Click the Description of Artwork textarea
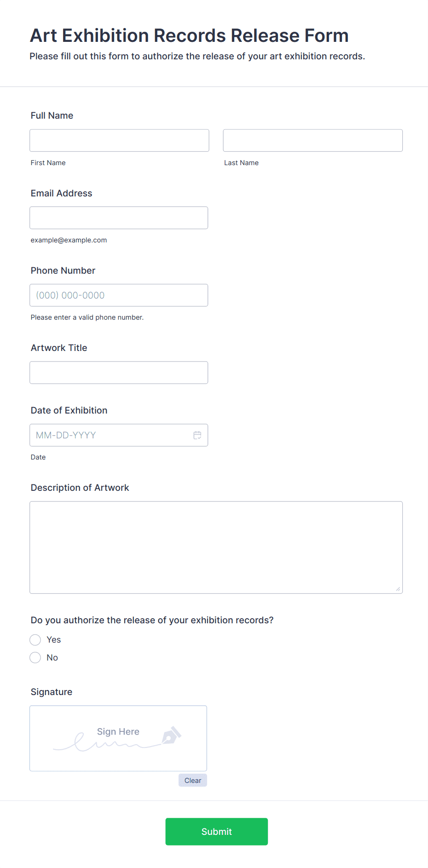428x868 pixels. click(x=216, y=547)
